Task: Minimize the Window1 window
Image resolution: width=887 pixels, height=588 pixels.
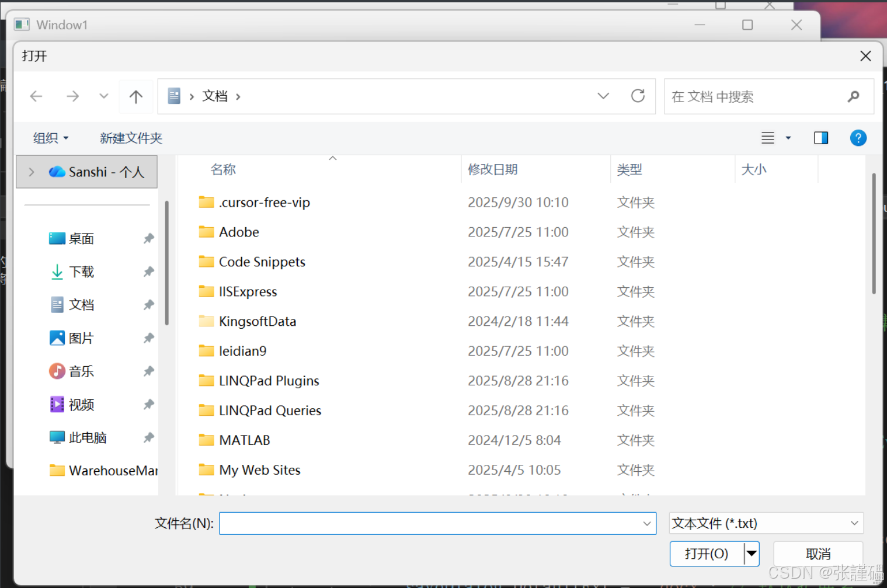Action: 700,25
